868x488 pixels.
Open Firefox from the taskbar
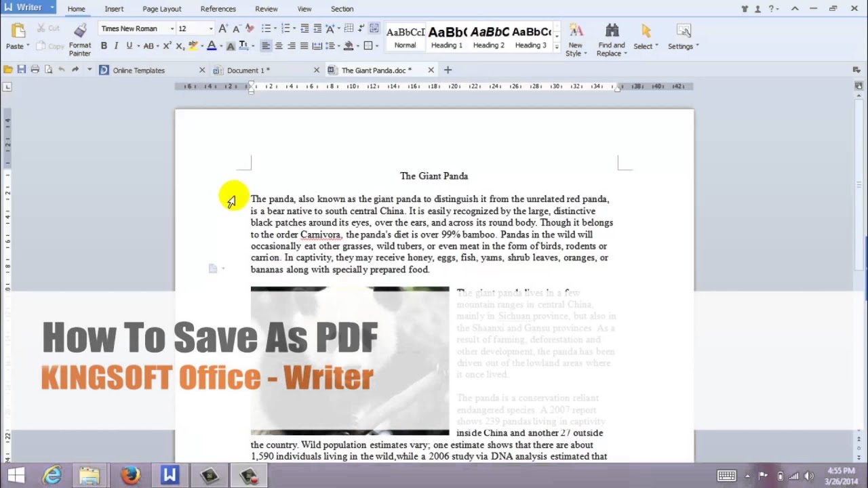pyautogui.click(x=130, y=476)
